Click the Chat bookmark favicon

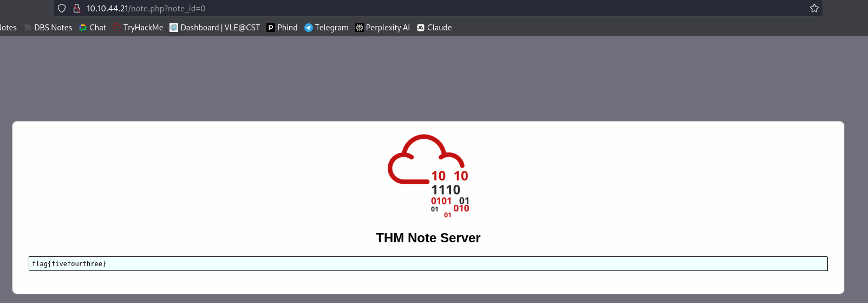pos(83,28)
